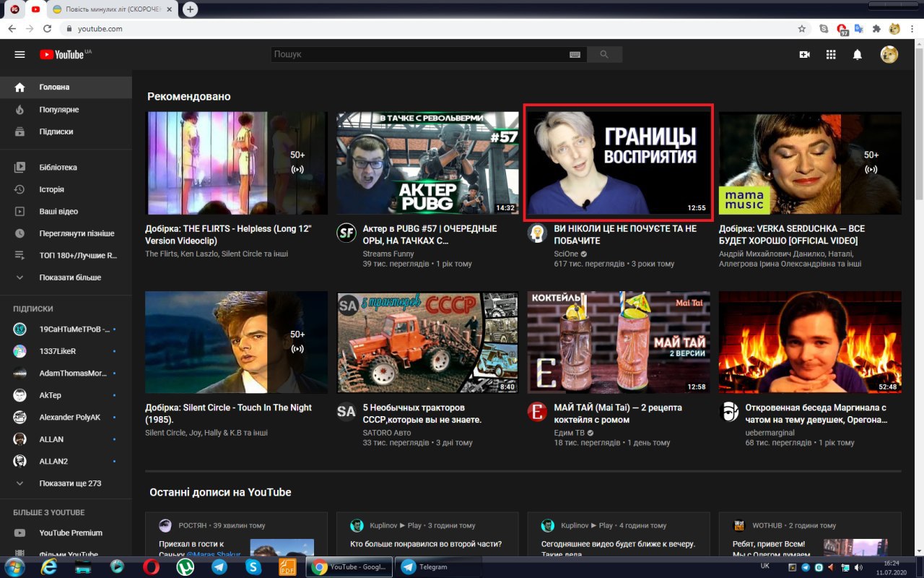This screenshot has width=924, height=578.
Task: Play the Маргинал fireplace stream thumbnail
Action: [810, 342]
